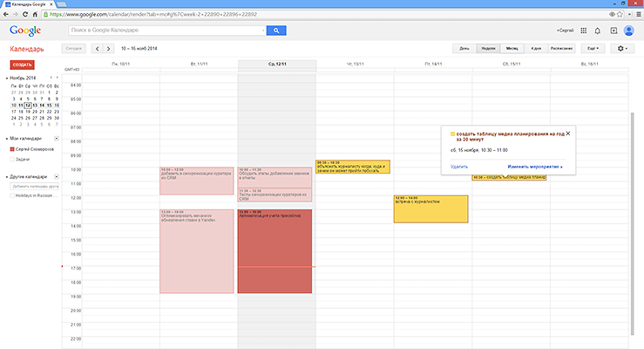Open Автоматизация учета пресейлов event
Image resolution: width=644 pixels, height=349 pixels.
tap(275, 251)
